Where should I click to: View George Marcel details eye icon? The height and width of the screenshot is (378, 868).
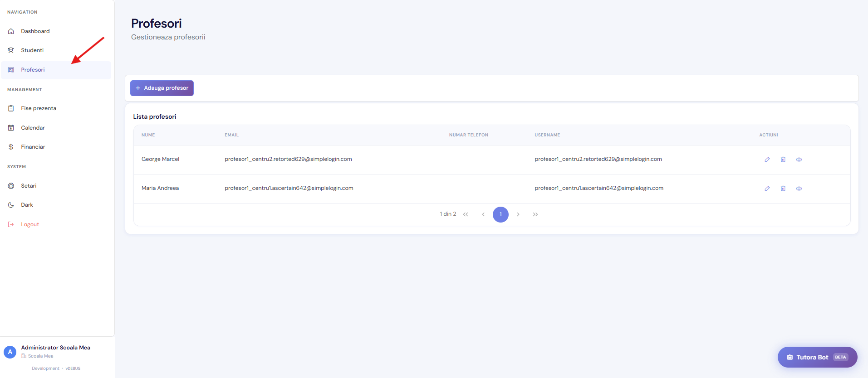coord(799,160)
